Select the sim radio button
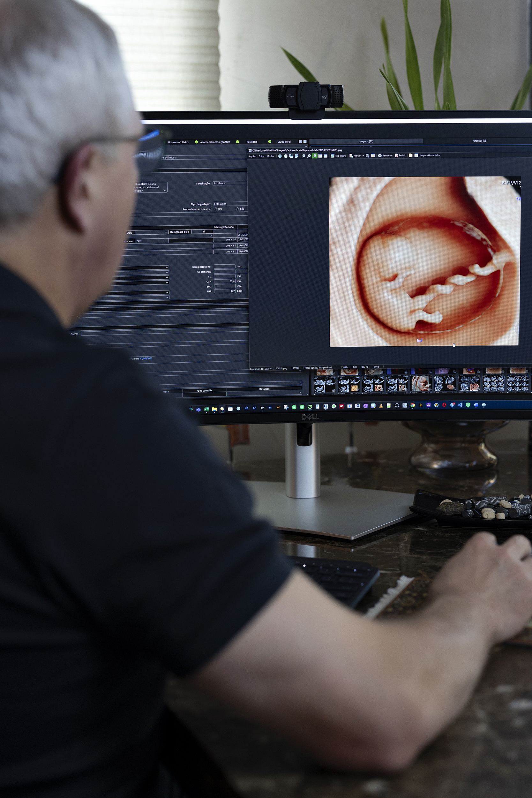 [x=215, y=209]
